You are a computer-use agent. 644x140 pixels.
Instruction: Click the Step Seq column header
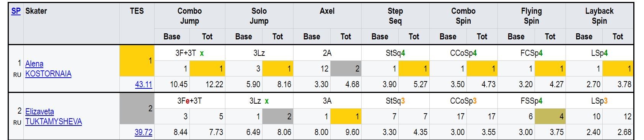pos(395,16)
